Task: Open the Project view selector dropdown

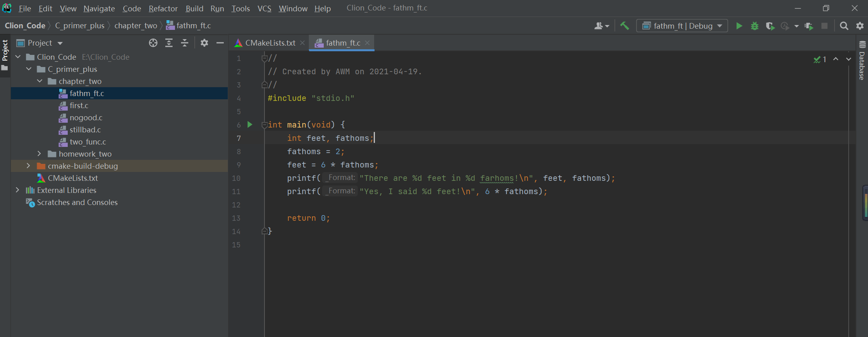Action: point(40,43)
